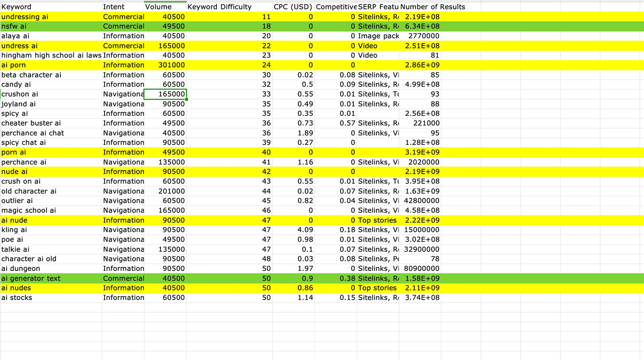Screen dimensions: 644x360
Task: Select the 135000 volume cell for talkie ai
Action: [x=165, y=249]
